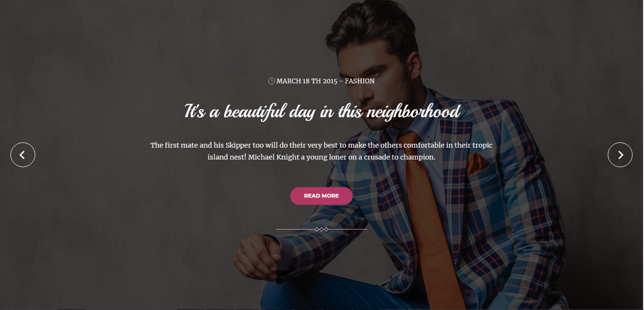Open the 'It's a beautiful day' headline

tap(322, 112)
